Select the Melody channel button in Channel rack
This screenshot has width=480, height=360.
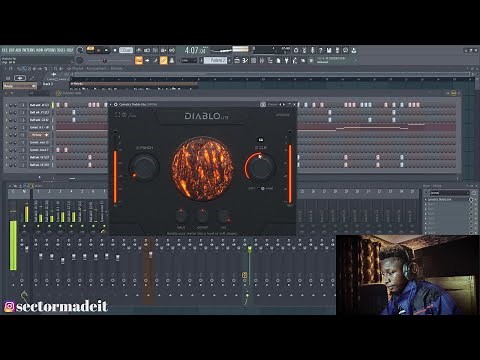(40, 135)
